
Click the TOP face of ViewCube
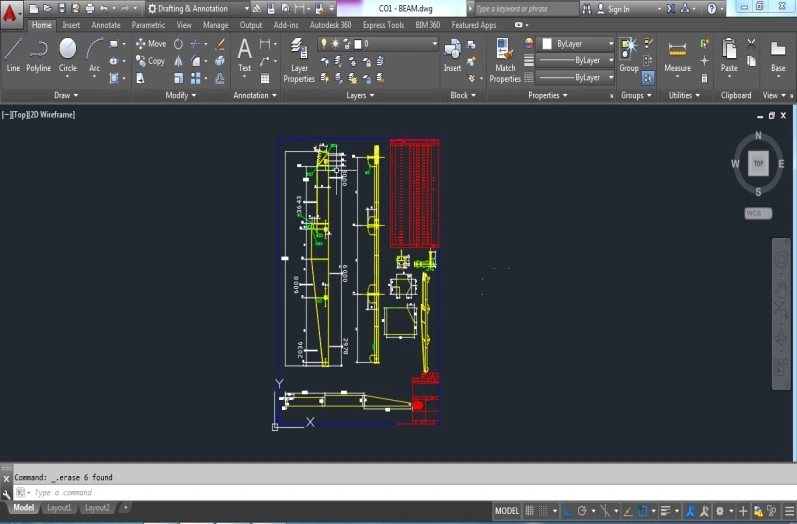[x=758, y=164]
